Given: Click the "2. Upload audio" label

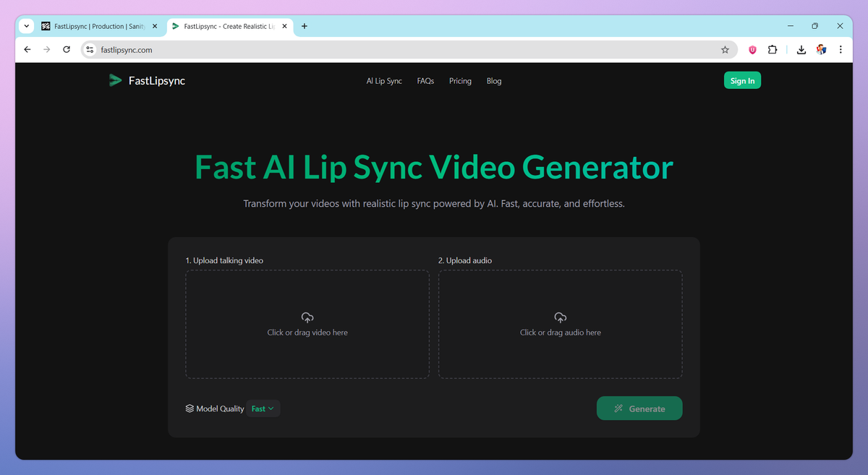Looking at the screenshot, I should (465, 260).
